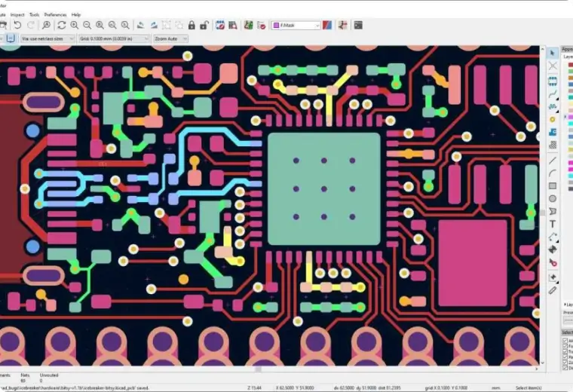The image size is (573, 392).
Task: Open the Grid size dropdown
Action: [114, 38]
